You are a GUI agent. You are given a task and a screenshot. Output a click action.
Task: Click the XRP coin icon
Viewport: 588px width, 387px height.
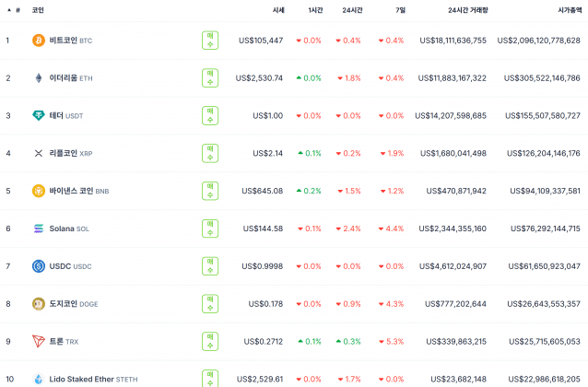tap(39, 153)
